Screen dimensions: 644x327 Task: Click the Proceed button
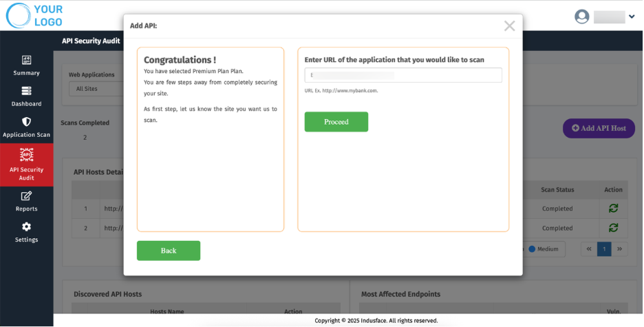click(x=336, y=122)
